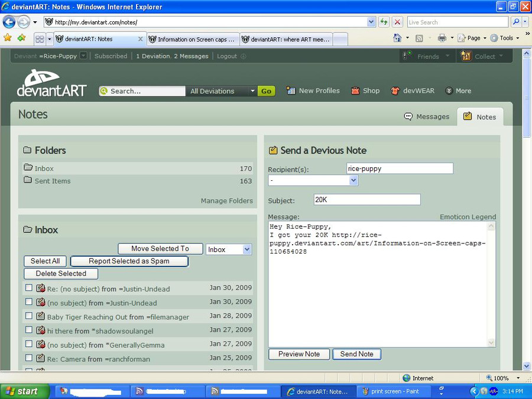Click the Sent Items folder icon
The image size is (532, 399).
pos(28,180)
